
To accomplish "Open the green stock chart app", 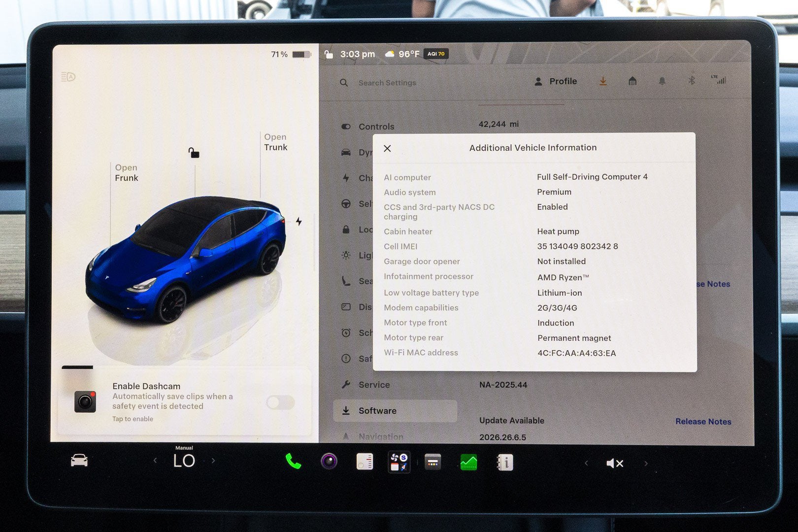I will [468, 462].
